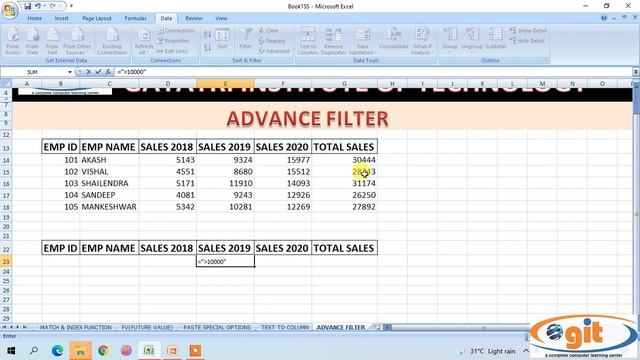Screen dimensions: 640x360
Task: Open What-If Analysis menu
Action: pos(422,41)
